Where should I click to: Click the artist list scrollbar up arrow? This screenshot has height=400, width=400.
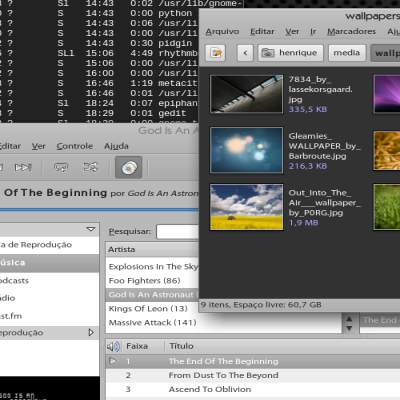click(x=349, y=319)
